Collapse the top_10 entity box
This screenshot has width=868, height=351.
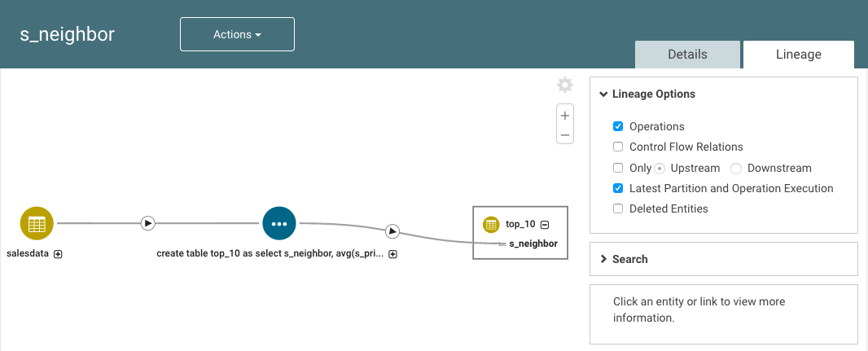(545, 224)
